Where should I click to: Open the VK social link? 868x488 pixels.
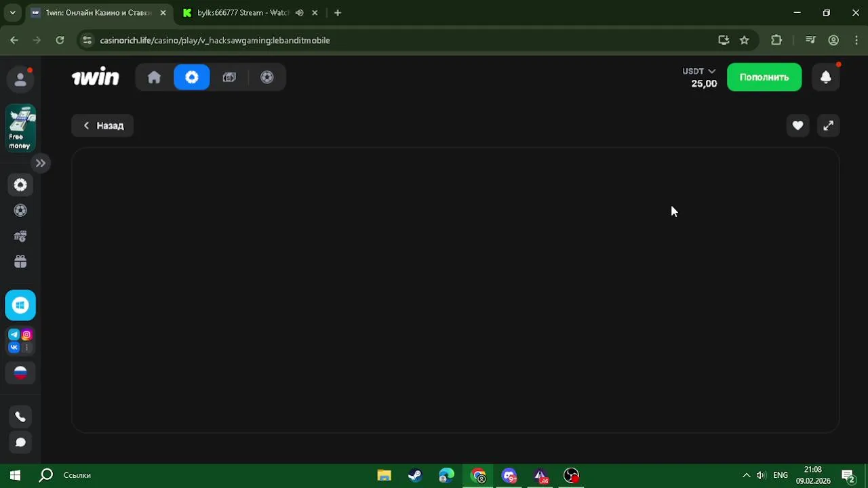click(x=14, y=347)
